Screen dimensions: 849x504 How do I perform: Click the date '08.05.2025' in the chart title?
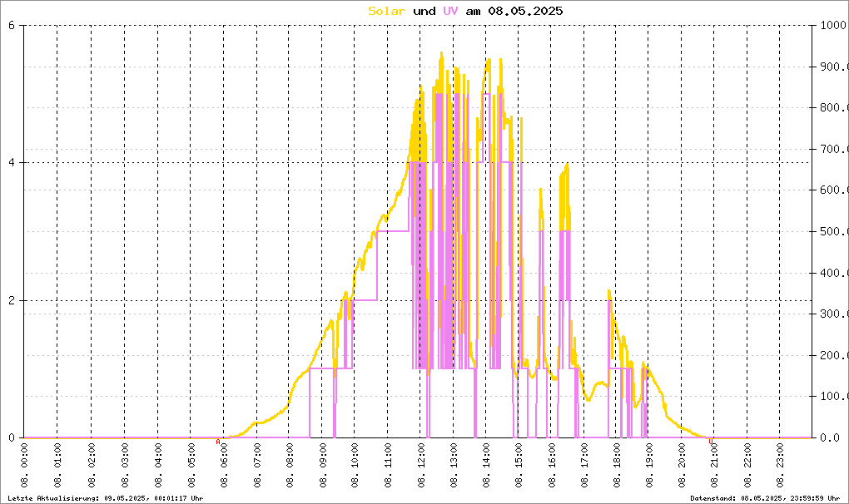click(525, 11)
